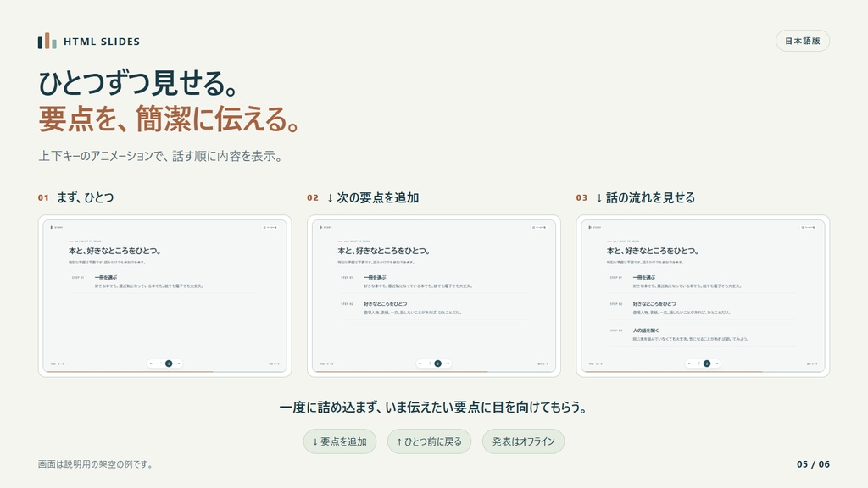The height and width of the screenshot is (488, 868).
Task: Click the up-arrow control in the 02 次の要点を追加 preview
Action: coord(430,363)
